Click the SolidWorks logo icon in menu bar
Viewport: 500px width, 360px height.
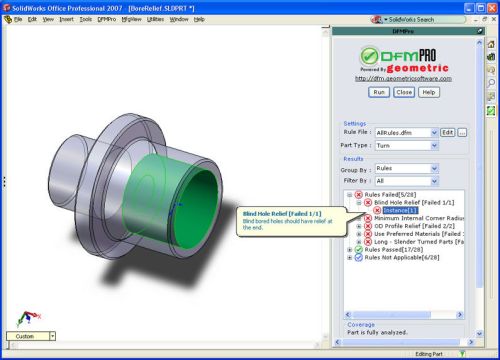[8, 19]
